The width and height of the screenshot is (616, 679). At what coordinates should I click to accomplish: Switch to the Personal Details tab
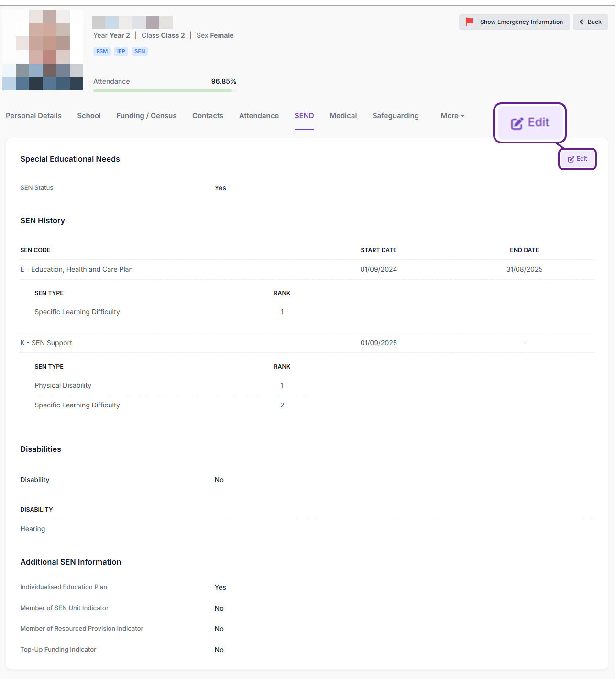tap(33, 116)
